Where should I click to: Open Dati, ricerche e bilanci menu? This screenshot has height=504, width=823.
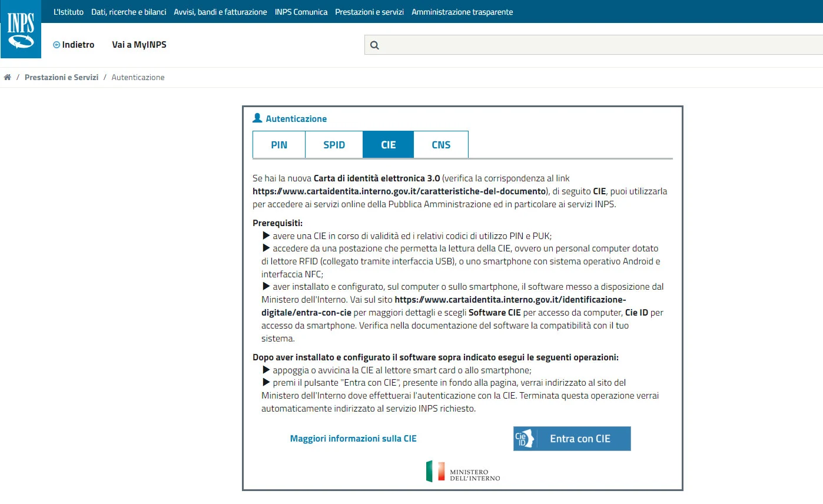(x=129, y=12)
